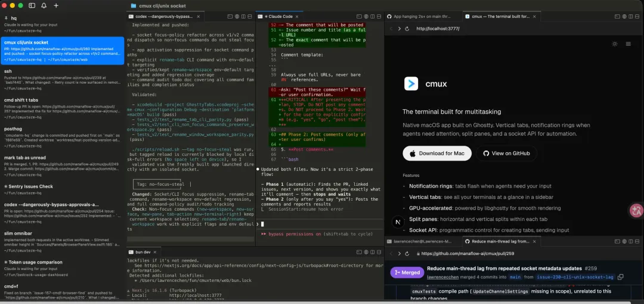Select the codex --dangerously-bypass tab
The width and height of the screenshot is (644, 304).
[x=165, y=17]
